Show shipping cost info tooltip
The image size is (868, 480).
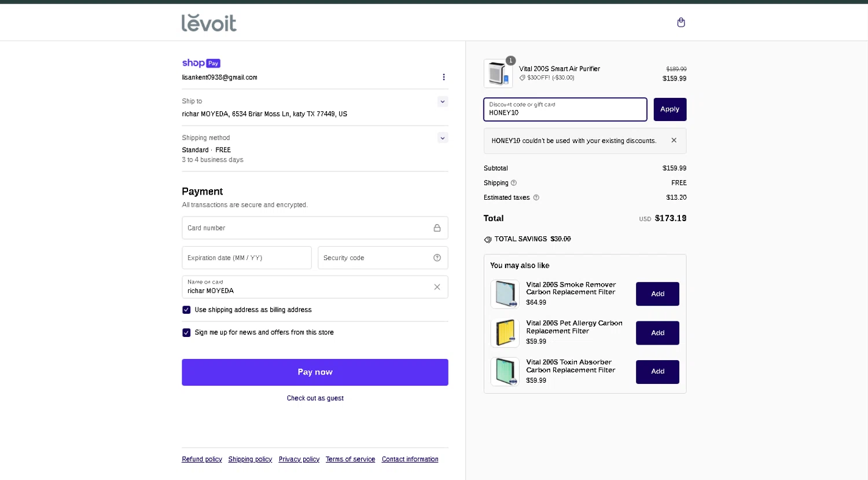coord(513,183)
